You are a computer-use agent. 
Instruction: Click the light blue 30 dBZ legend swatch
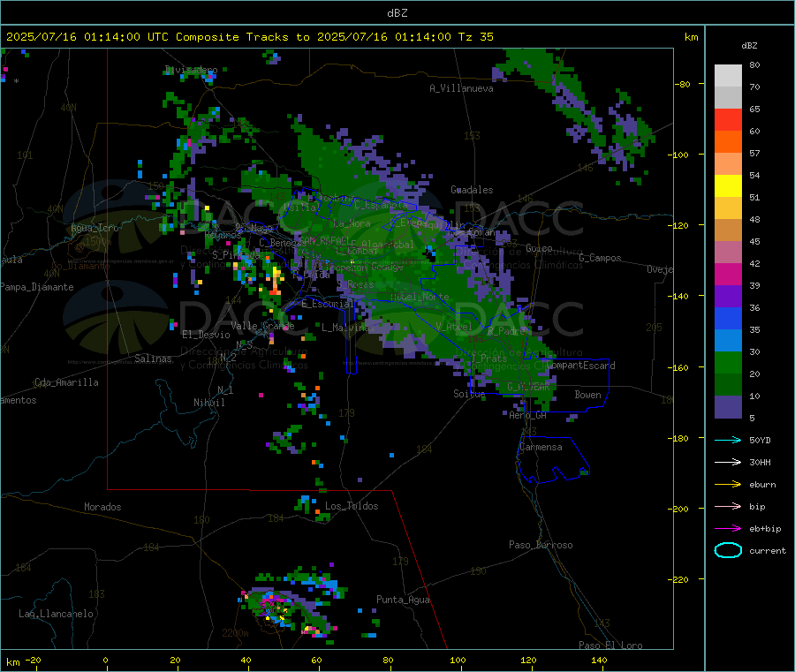point(728,341)
